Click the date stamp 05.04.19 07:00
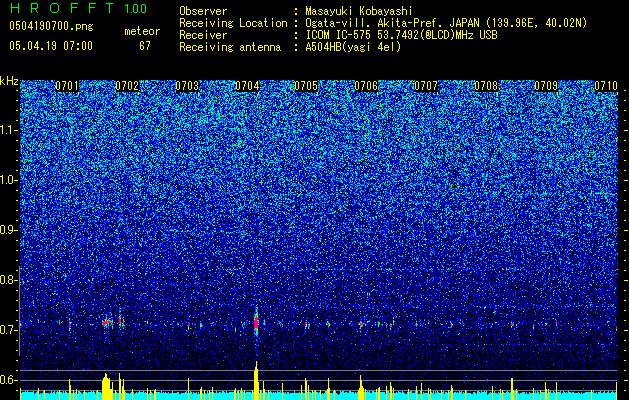 tap(51, 45)
